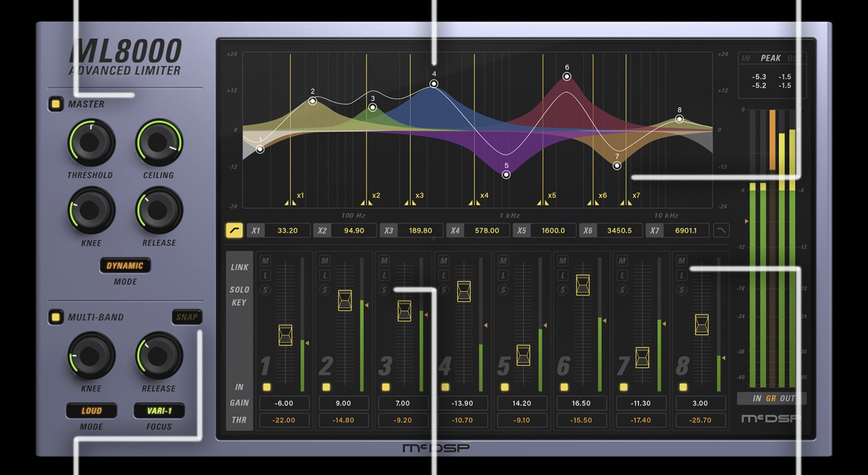
Task: Toggle the MASTER section enable light
Action: tap(56, 104)
